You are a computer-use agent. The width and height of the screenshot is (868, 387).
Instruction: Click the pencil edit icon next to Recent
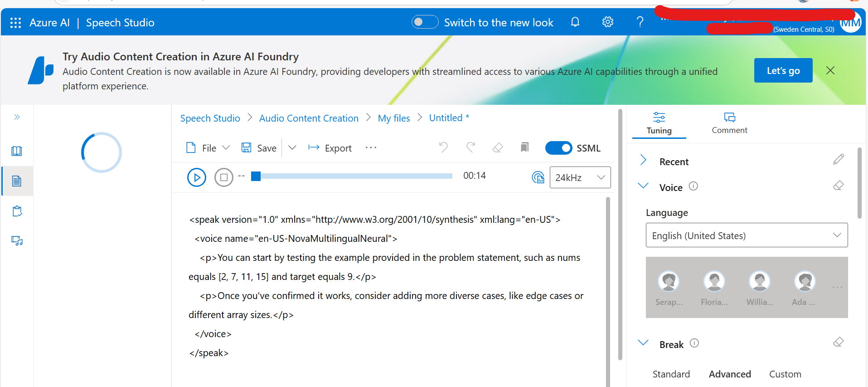pyautogui.click(x=839, y=159)
